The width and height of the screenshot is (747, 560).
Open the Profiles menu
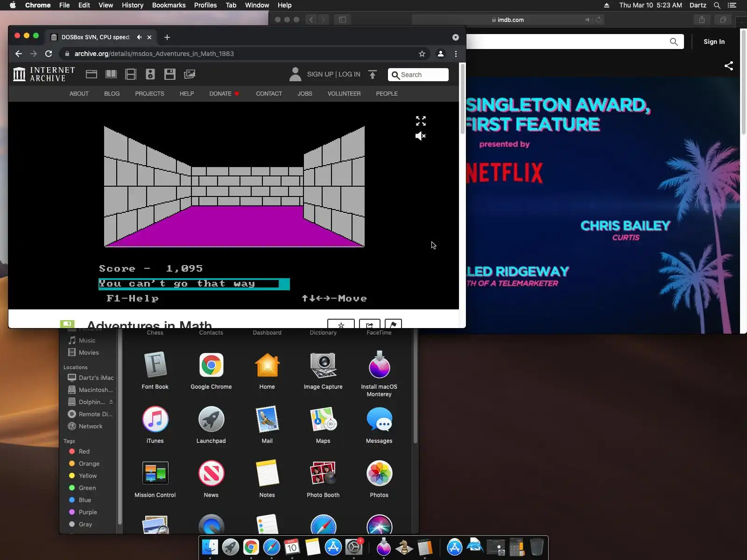coord(205,5)
